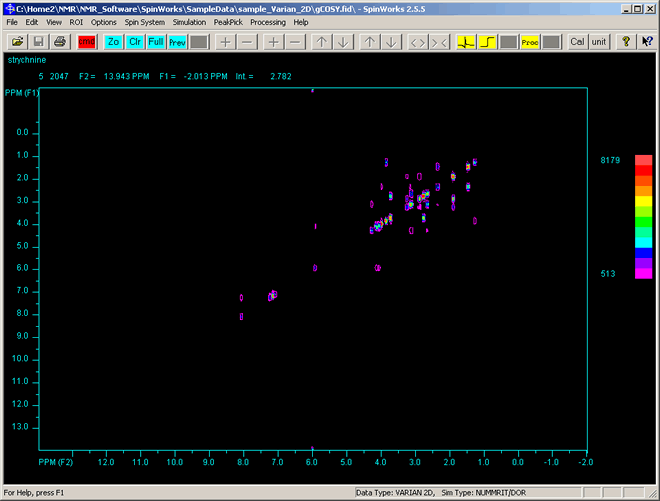Image resolution: width=660 pixels, height=501 pixels.
Task: Click the Save floppy disk icon
Action: click(x=39, y=42)
